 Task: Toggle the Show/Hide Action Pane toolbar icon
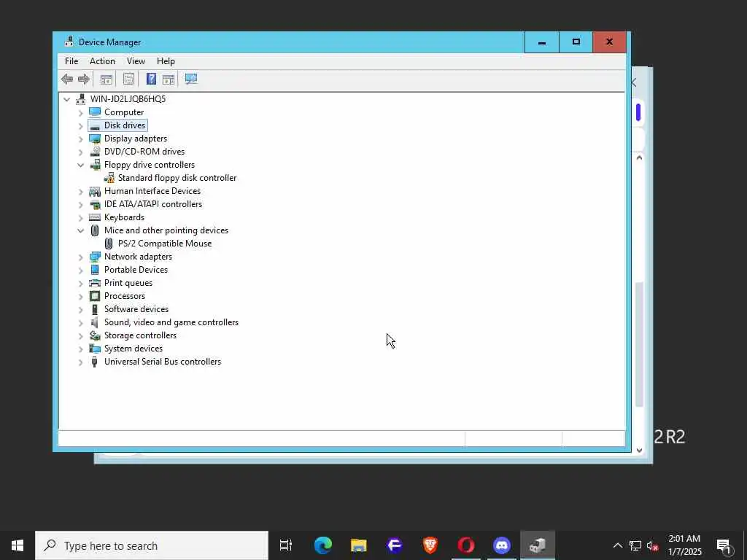pyautogui.click(x=169, y=79)
